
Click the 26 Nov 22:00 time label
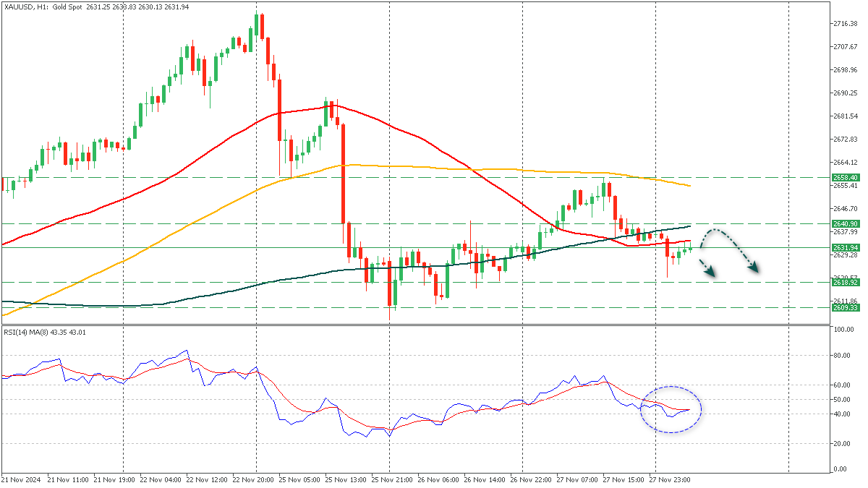(531, 479)
